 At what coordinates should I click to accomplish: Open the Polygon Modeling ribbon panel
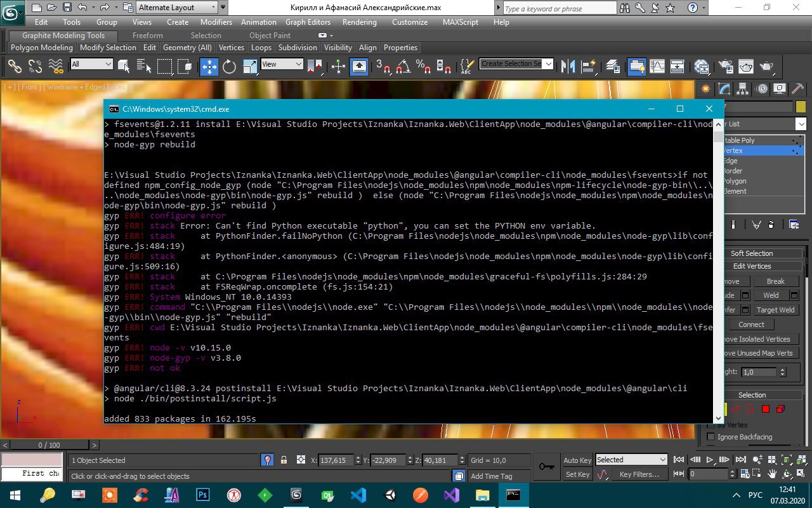pos(43,48)
